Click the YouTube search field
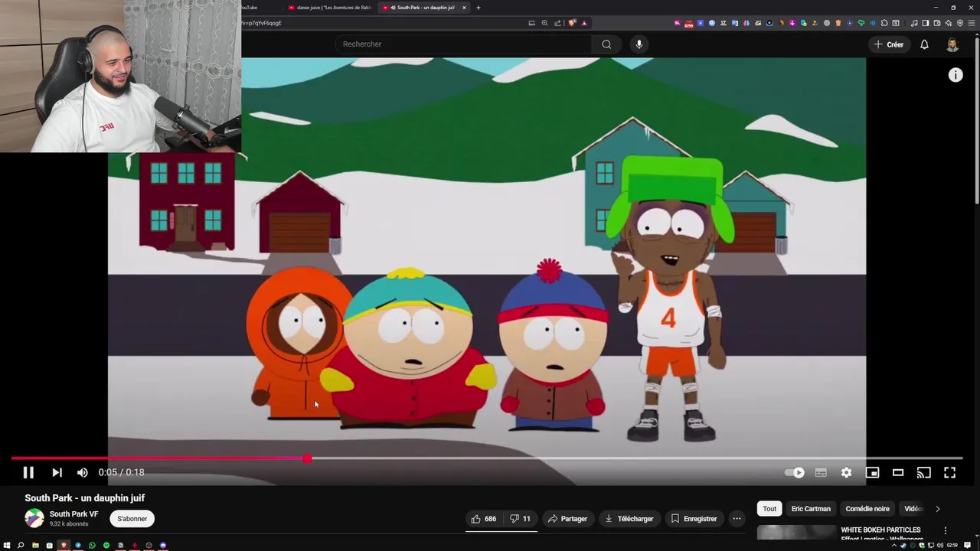Viewport: 980px width, 551px height. [x=462, y=44]
